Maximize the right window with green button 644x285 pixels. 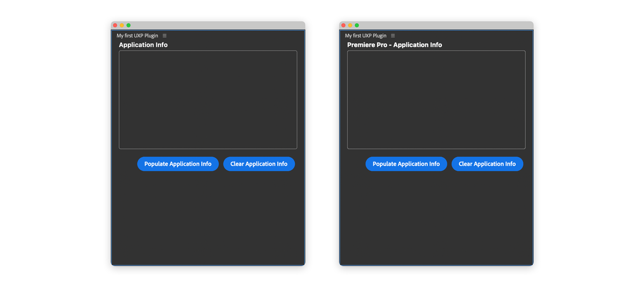click(x=357, y=25)
